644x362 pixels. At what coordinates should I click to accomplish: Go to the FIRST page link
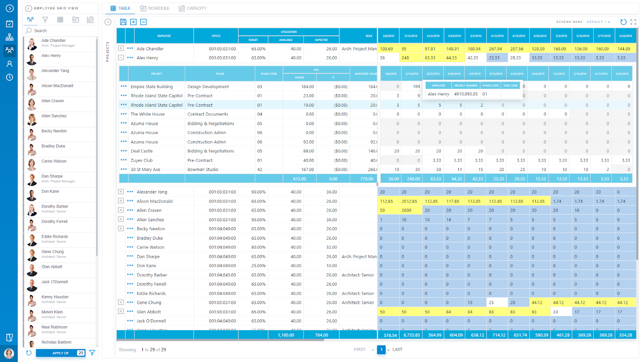(x=360, y=350)
